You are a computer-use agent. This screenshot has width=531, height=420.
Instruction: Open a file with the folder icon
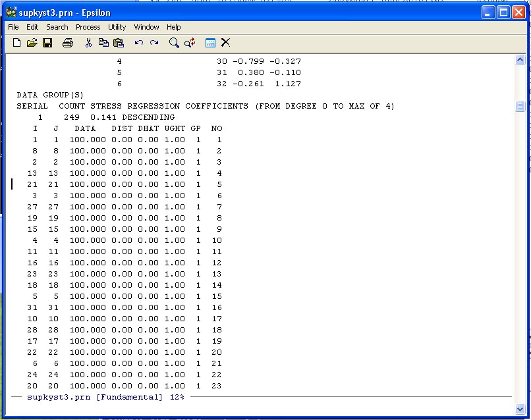(32, 43)
